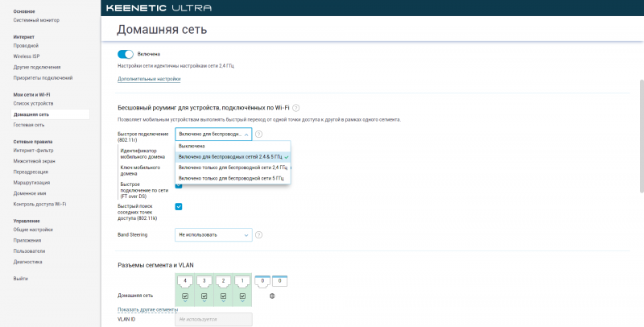Viewport: 644px width, 327px height.
Task: Open 'Приложения' sidebar item
Action: pyautogui.click(x=27, y=240)
